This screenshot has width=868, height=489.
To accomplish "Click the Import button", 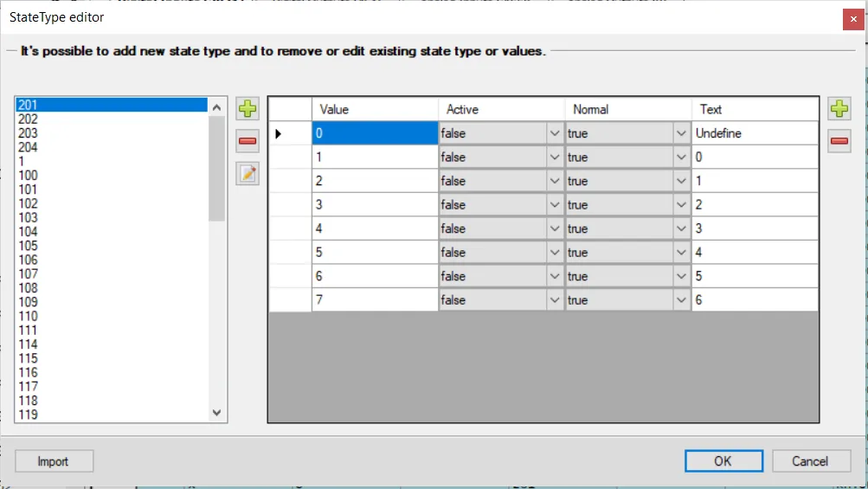I will 54,461.
